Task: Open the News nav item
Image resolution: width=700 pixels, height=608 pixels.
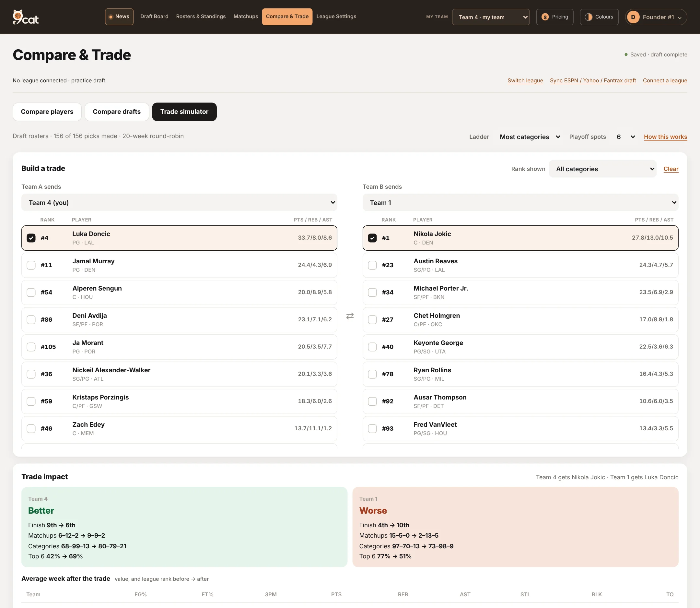Action: [x=119, y=17]
